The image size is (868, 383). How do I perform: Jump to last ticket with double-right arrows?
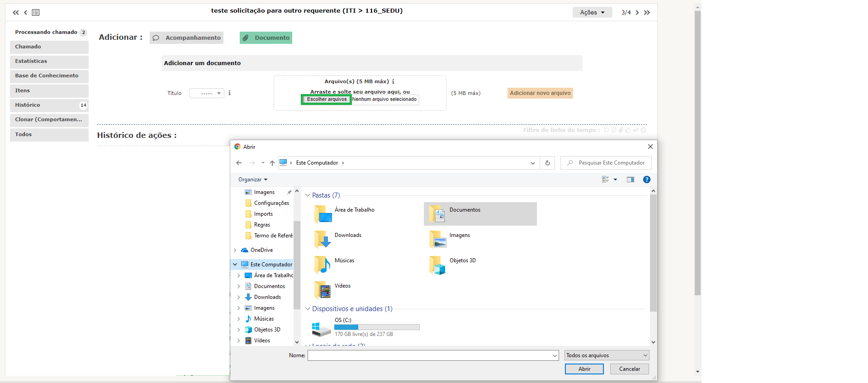click(647, 13)
